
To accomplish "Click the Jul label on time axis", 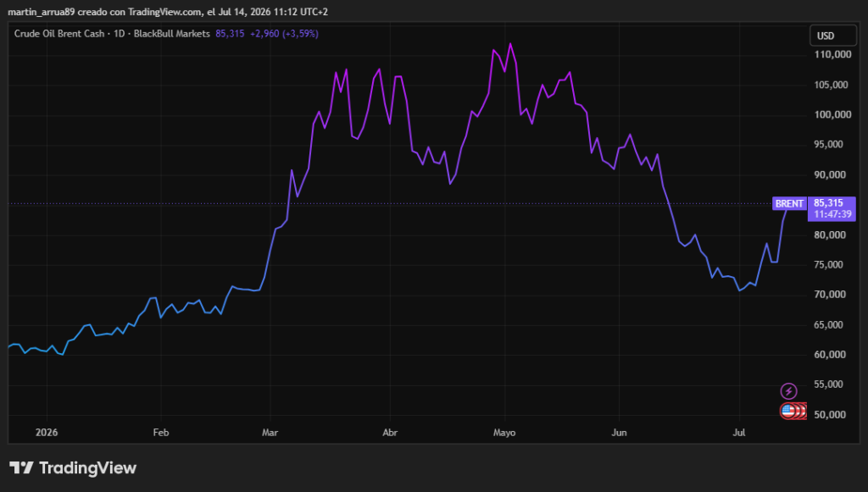I will coord(739,432).
